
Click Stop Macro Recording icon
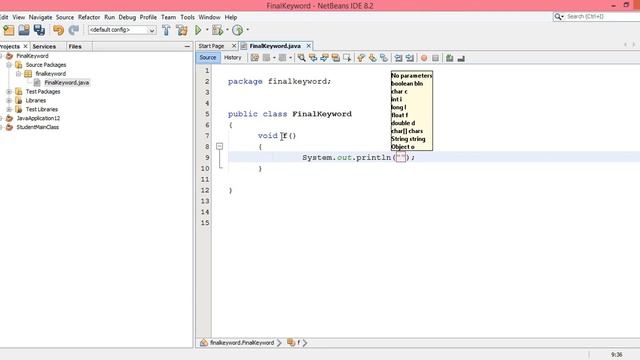436,58
